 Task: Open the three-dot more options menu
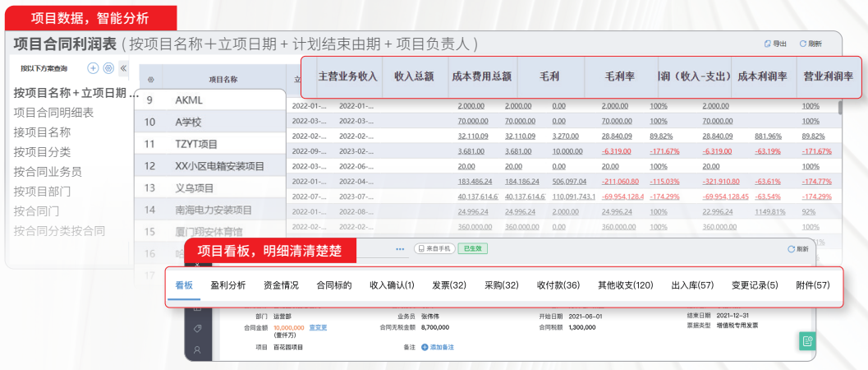400,248
